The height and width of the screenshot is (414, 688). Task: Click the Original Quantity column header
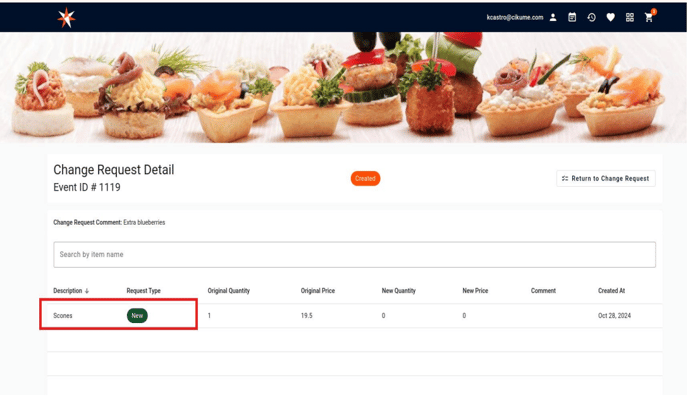[x=229, y=291]
